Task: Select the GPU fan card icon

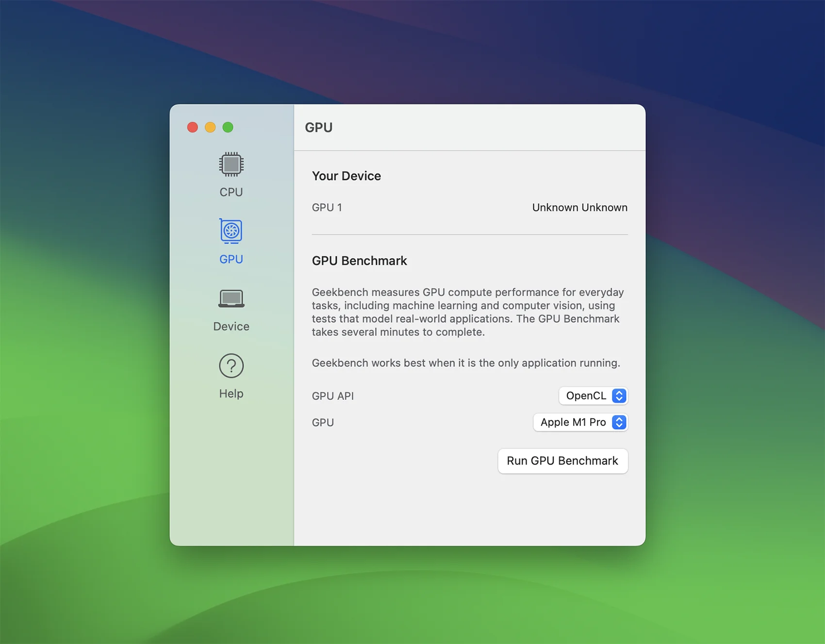Action: tap(231, 231)
